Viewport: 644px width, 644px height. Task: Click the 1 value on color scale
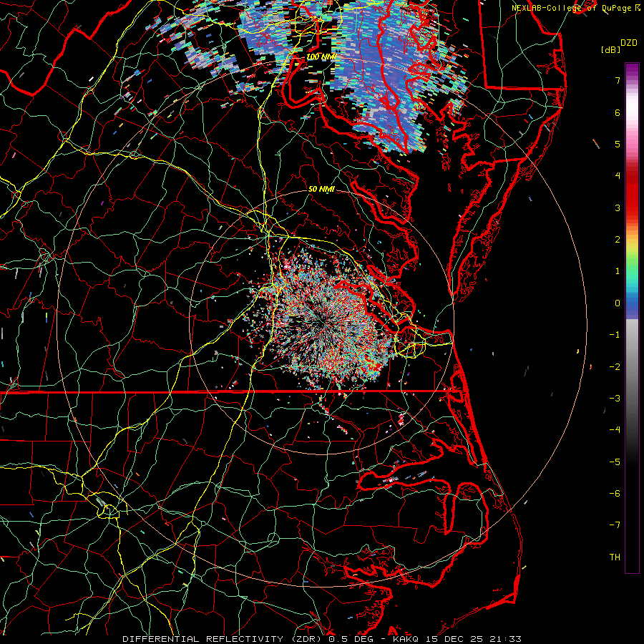(x=618, y=271)
